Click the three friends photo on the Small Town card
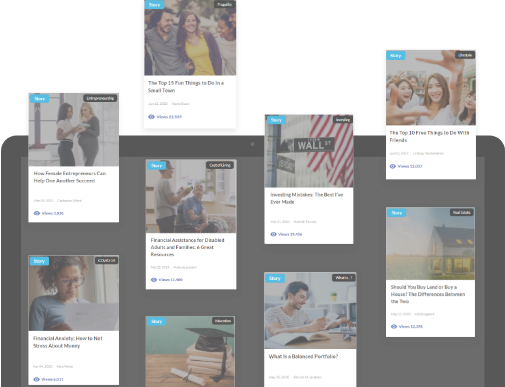This screenshot has height=387, width=505. point(190,38)
